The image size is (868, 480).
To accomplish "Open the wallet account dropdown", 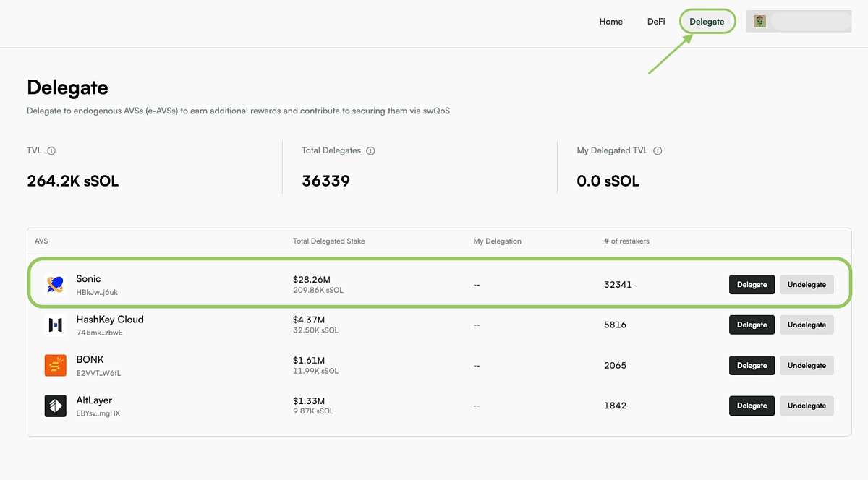I will point(809,22).
